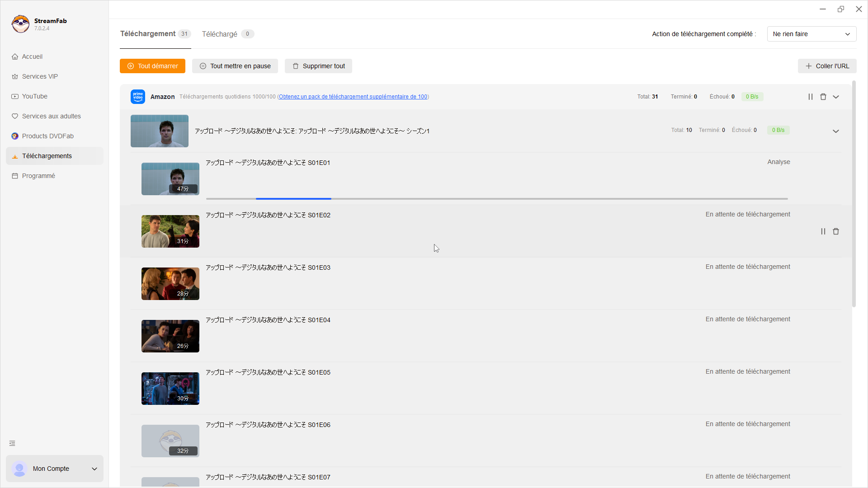Click the Amazon Prime Video icon

[x=138, y=97]
